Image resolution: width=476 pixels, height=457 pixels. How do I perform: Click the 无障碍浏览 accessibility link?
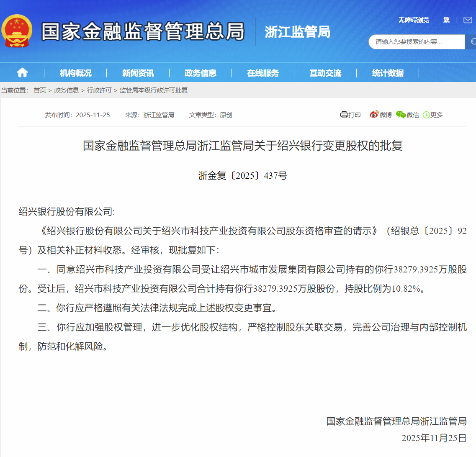point(413,20)
